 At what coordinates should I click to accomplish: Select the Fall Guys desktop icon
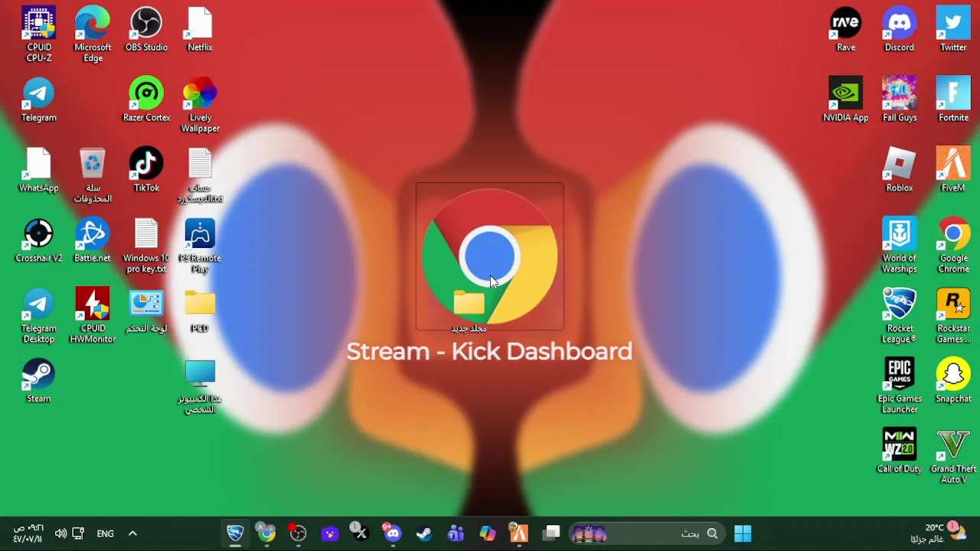coord(900,99)
